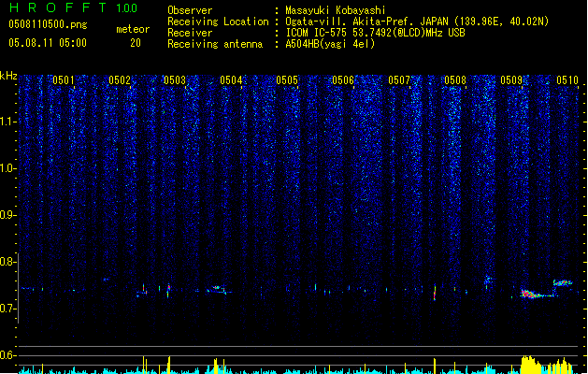Click the strong red meteor echo after 0509

click(529, 295)
